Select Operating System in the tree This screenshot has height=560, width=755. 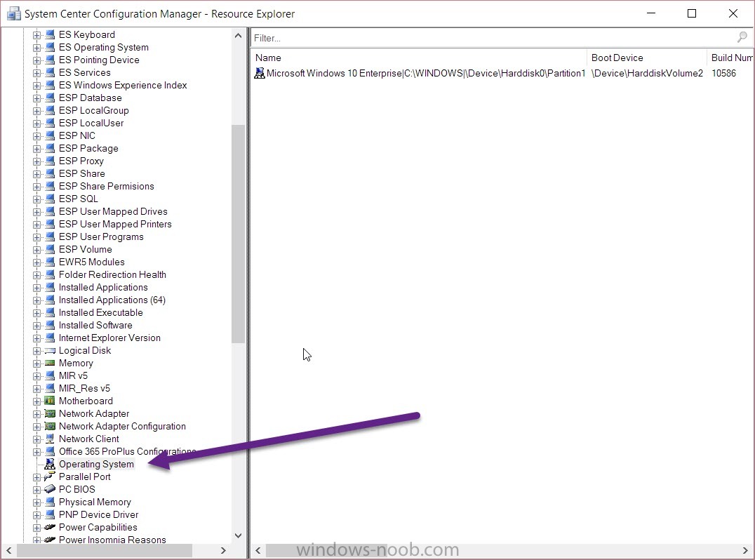[96, 464]
